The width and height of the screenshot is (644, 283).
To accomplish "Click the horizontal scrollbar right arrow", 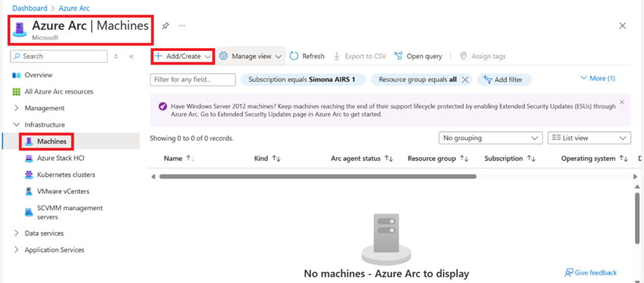I will (636, 176).
